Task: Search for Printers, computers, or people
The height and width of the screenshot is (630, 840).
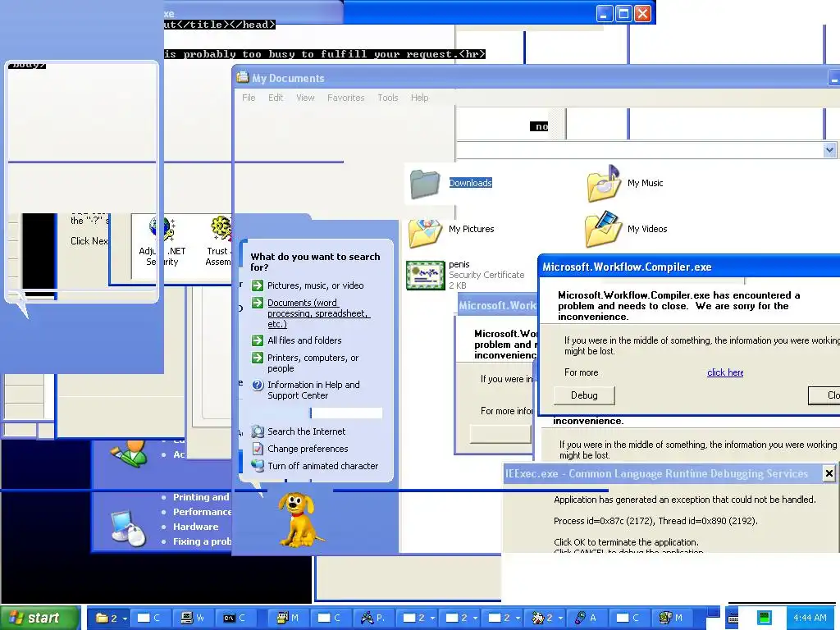Action: click(305, 363)
